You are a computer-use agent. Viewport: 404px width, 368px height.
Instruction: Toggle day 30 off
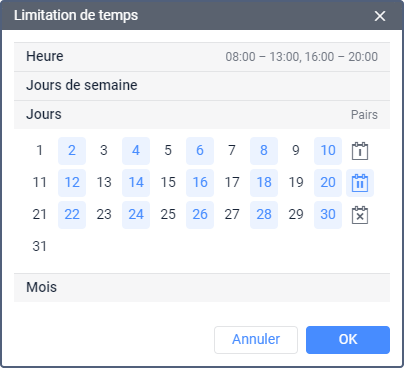tap(328, 215)
